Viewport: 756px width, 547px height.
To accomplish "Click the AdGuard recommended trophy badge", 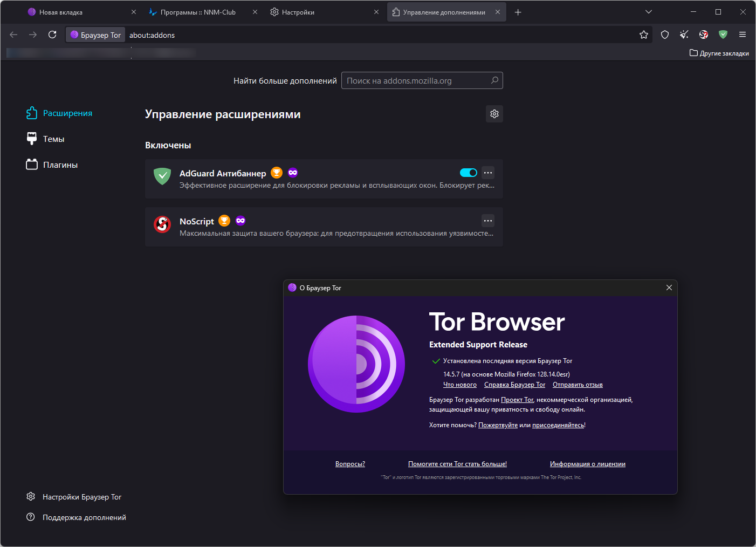I will 277,173.
